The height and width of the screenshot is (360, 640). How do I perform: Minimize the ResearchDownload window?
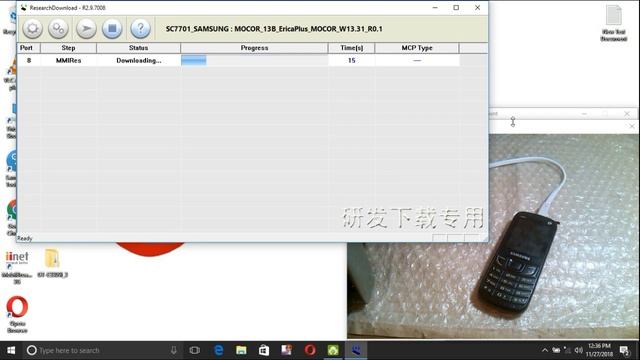pyautogui.click(x=435, y=8)
